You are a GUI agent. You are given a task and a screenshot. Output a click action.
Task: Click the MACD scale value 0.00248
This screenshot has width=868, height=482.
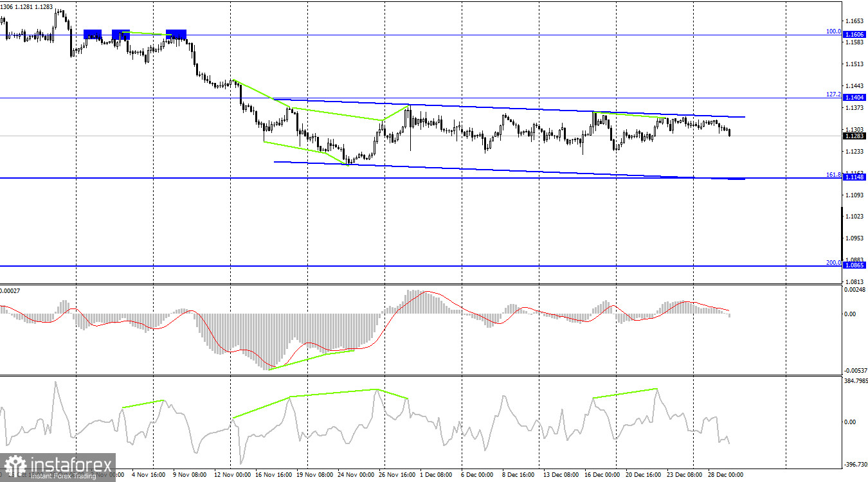pyautogui.click(x=854, y=290)
